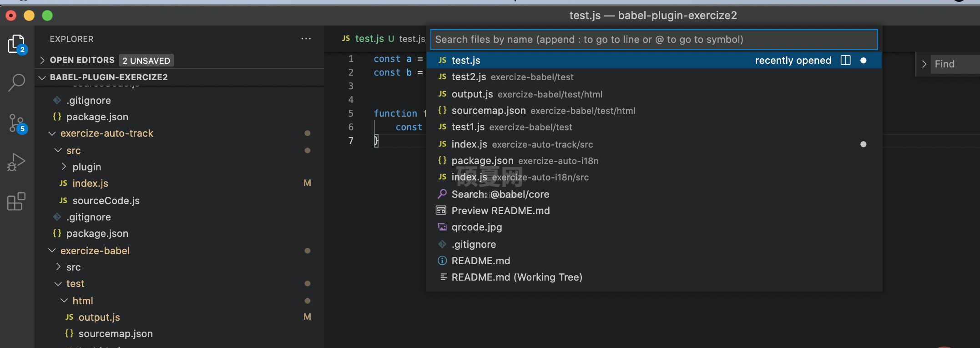Click the preview icon beside Preview README.md
Image resolution: width=980 pixels, height=348 pixels.
(441, 210)
